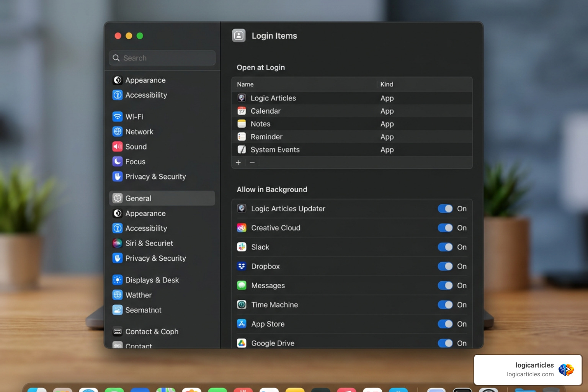Open Appearance directly below General

pyautogui.click(x=145, y=213)
